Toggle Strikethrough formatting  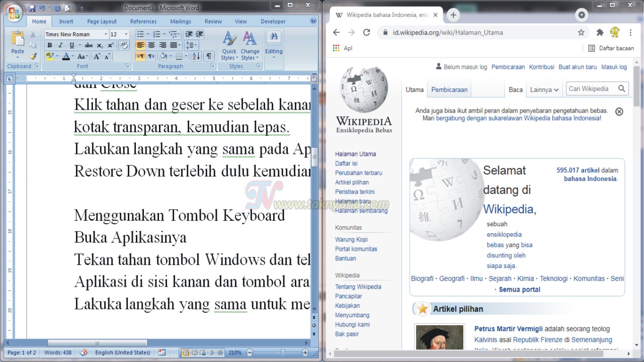89,45
